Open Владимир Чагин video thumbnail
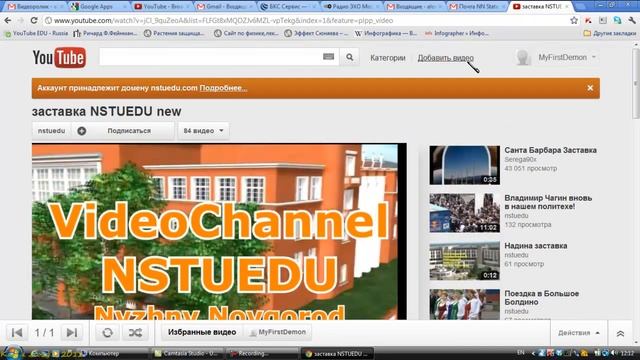Viewport: 640px width, 360px height. coord(464,213)
